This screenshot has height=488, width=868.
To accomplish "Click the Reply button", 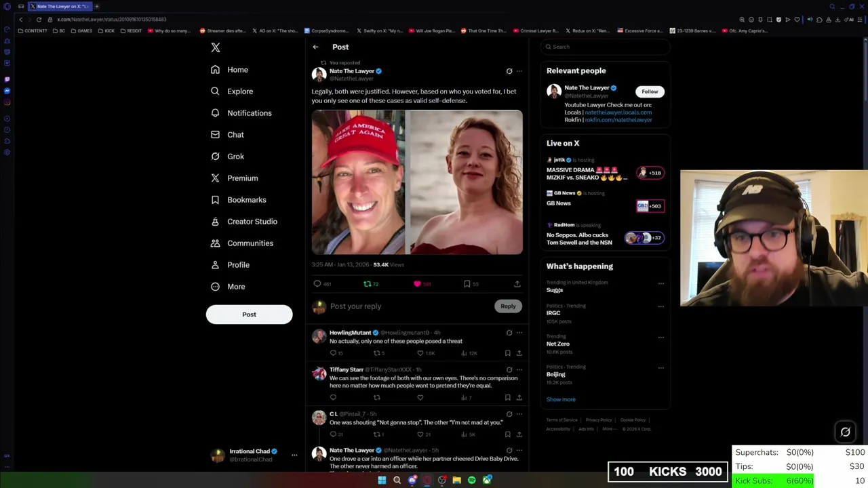I will click(508, 306).
